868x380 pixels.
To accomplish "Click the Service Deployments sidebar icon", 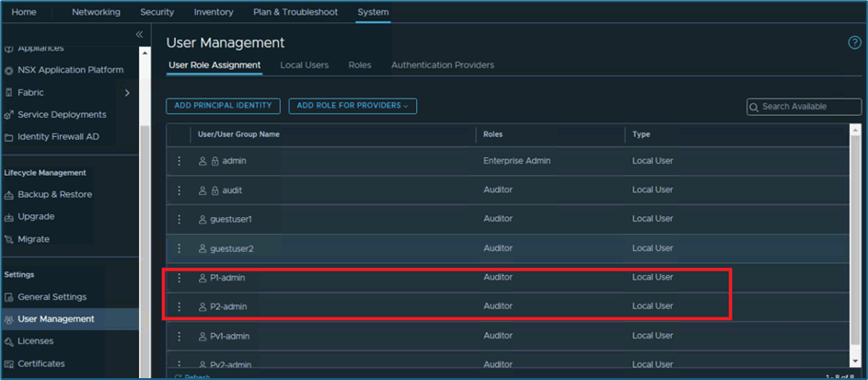I will (x=9, y=115).
